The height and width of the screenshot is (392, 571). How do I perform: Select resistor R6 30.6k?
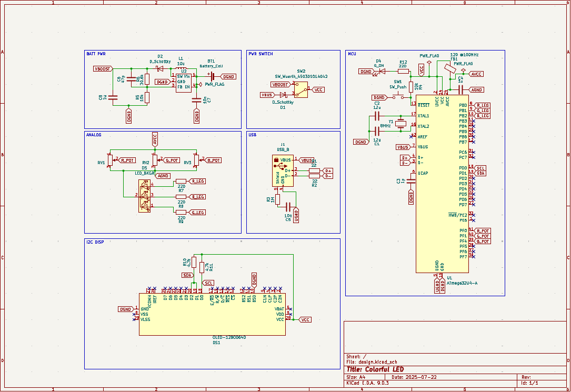pyautogui.click(x=147, y=79)
